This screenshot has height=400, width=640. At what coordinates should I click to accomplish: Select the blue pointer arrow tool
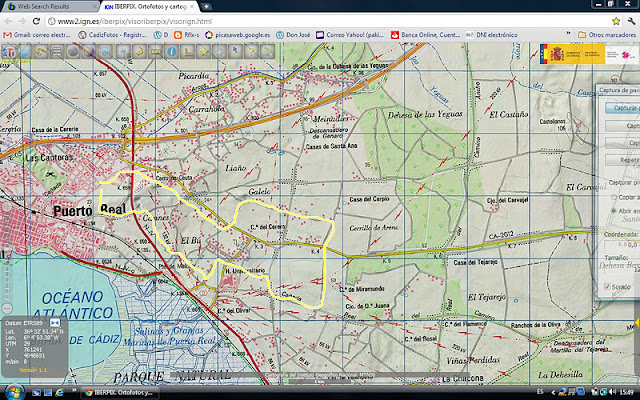pyautogui.click(x=235, y=52)
